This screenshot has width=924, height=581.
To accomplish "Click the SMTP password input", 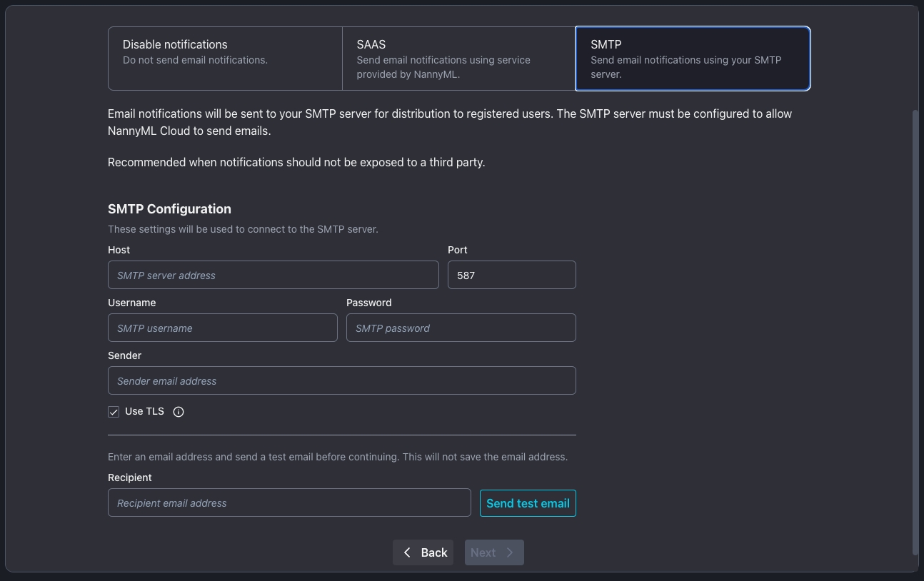I will coord(461,328).
